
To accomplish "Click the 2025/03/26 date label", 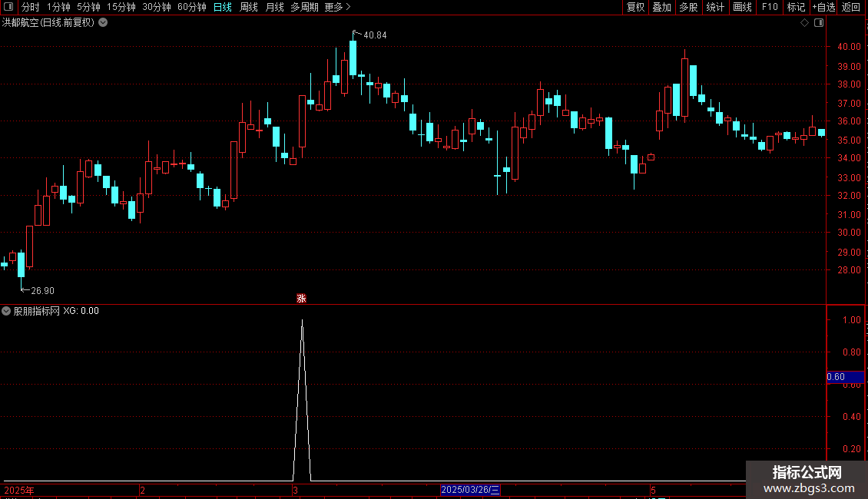I will (x=470, y=490).
